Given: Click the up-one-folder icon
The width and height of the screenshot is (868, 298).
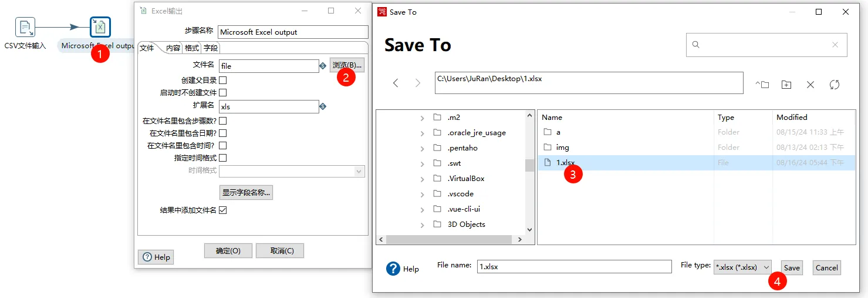Looking at the screenshot, I should pyautogui.click(x=762, y=85).
